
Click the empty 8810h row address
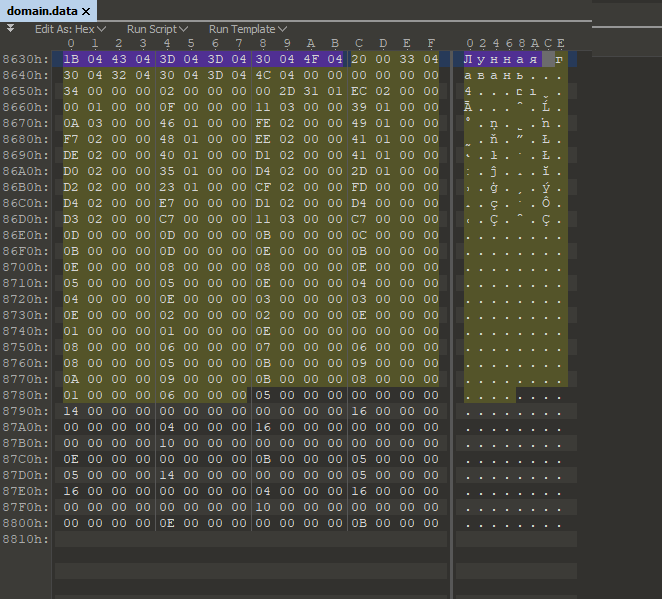click(26, 539)
